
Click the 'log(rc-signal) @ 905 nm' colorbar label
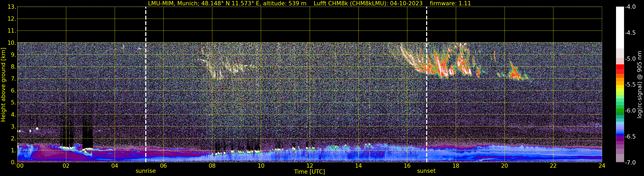coord(640,85)
